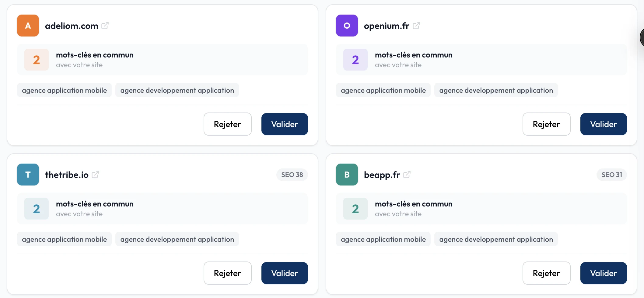644x298 pixels.
Task: Click Rejeter on the thetribe.io card
Action: 228,273
